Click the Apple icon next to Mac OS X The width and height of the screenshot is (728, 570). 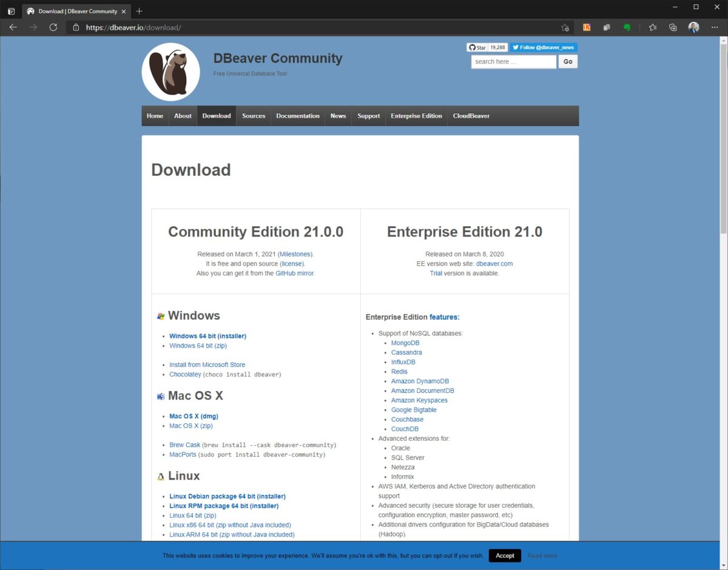(161, 395)
